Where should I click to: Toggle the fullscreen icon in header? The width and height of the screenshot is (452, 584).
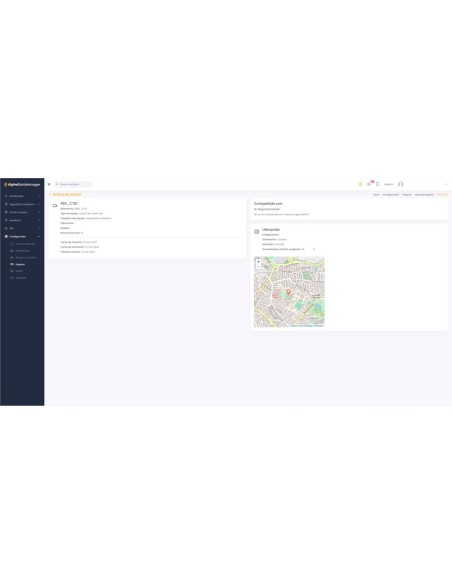pyautogui.click(x=378, y=184)
